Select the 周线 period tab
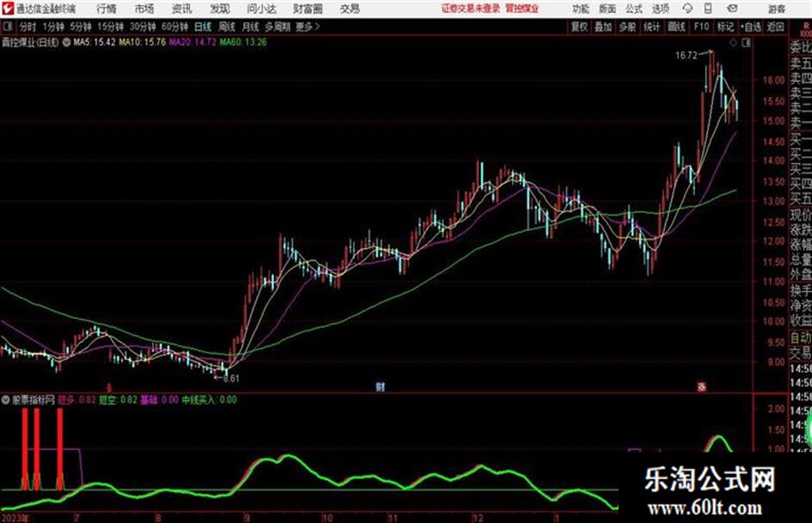Viewport: 812px width, 523px height. (x=227, y=27)
